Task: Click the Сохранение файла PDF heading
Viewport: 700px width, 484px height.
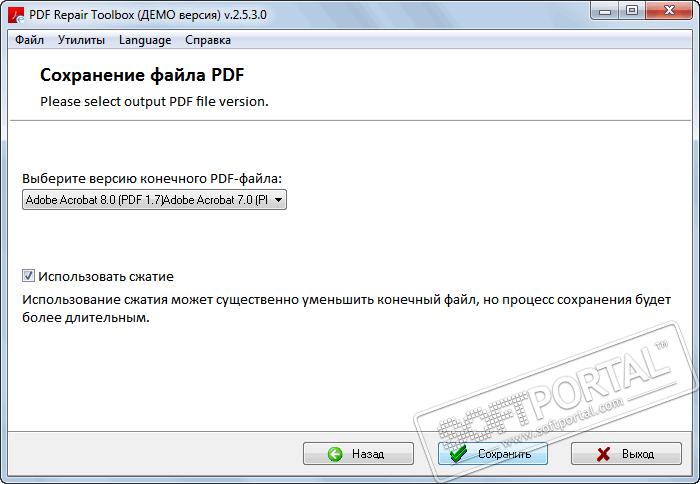Action: 142,75
